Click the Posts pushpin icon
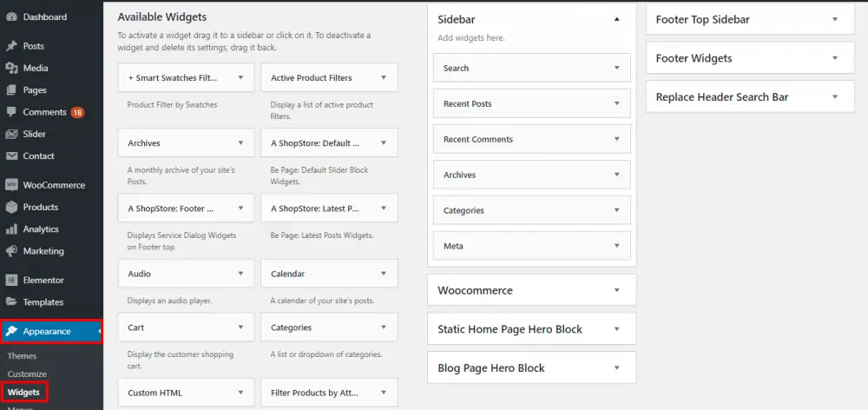This screenshot has height=410, width=868. [11, 46]
